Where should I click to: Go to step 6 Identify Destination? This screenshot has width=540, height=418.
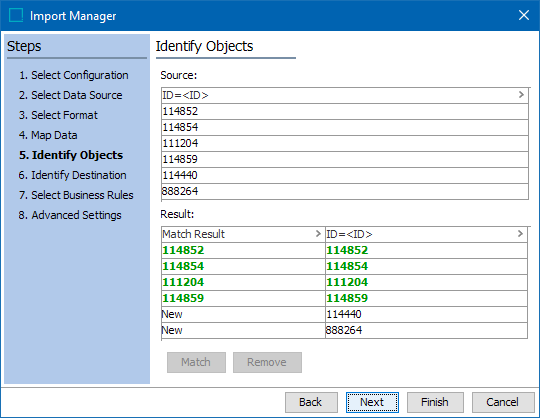[x=72, y=175]
